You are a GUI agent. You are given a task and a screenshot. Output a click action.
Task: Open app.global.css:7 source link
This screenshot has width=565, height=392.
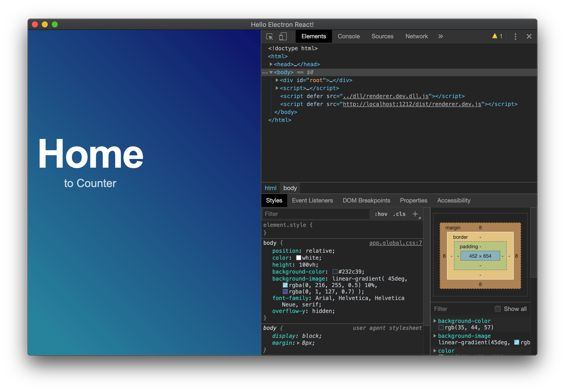click(x=395, y=243)
